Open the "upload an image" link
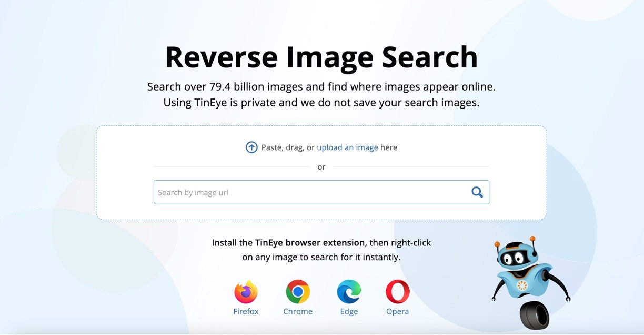 (347, 147)
